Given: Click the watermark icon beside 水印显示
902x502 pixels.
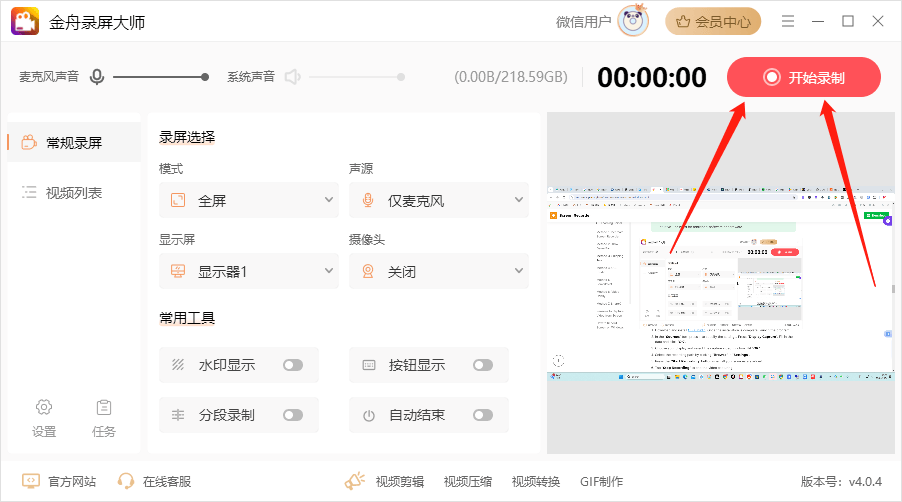Looking at the screenshot, I should [178, 365].
